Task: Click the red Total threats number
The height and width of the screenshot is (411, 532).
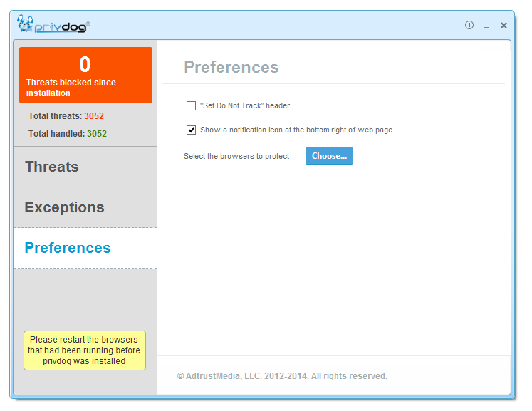Action: (x=94, y=116)
